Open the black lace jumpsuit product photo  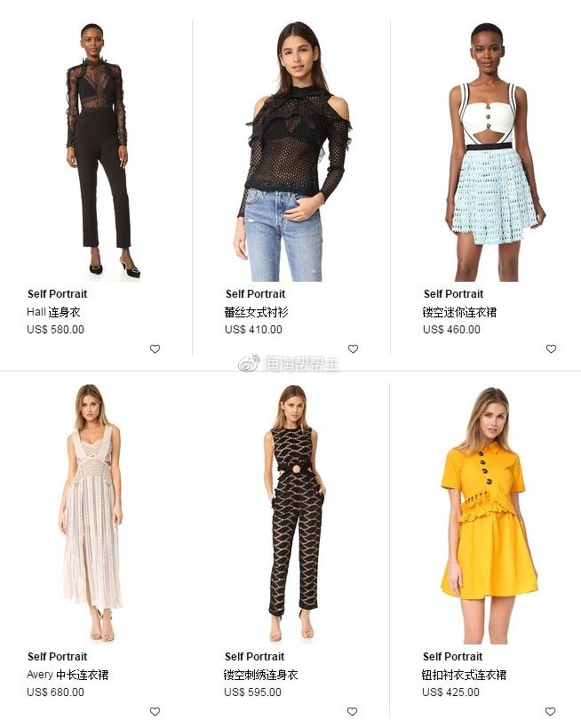coord(97,151)
